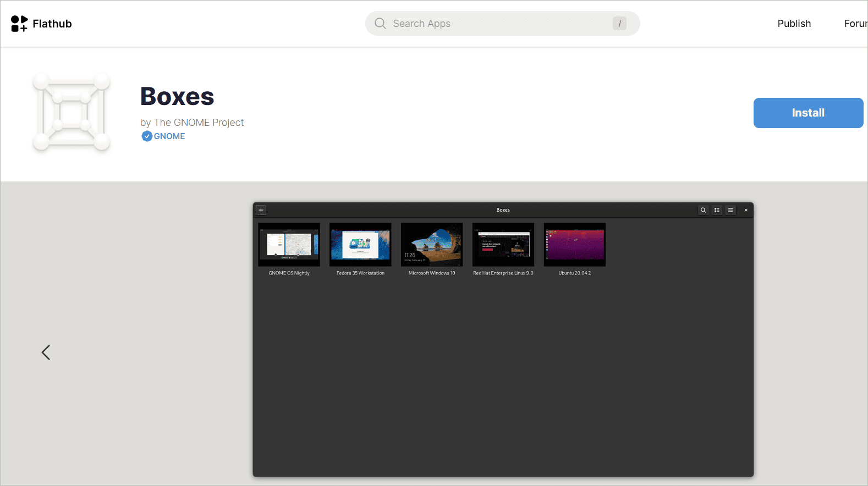Screen dimensions: 868x486
Task: Click the Boxes heading title
Action: click(x=177, y=96)
